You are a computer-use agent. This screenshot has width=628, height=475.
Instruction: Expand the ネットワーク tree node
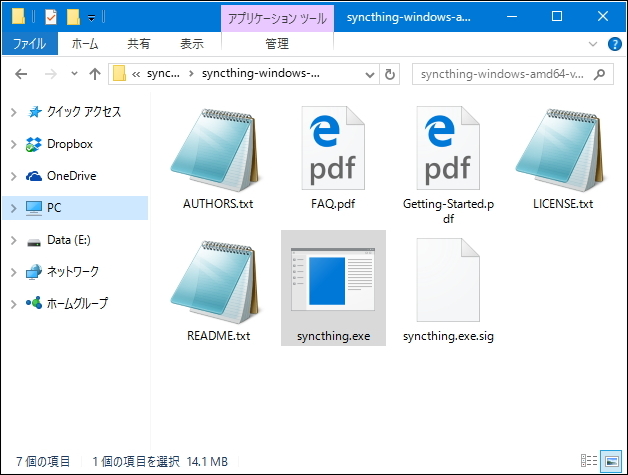pyautogui.click(x=14, y=272)
